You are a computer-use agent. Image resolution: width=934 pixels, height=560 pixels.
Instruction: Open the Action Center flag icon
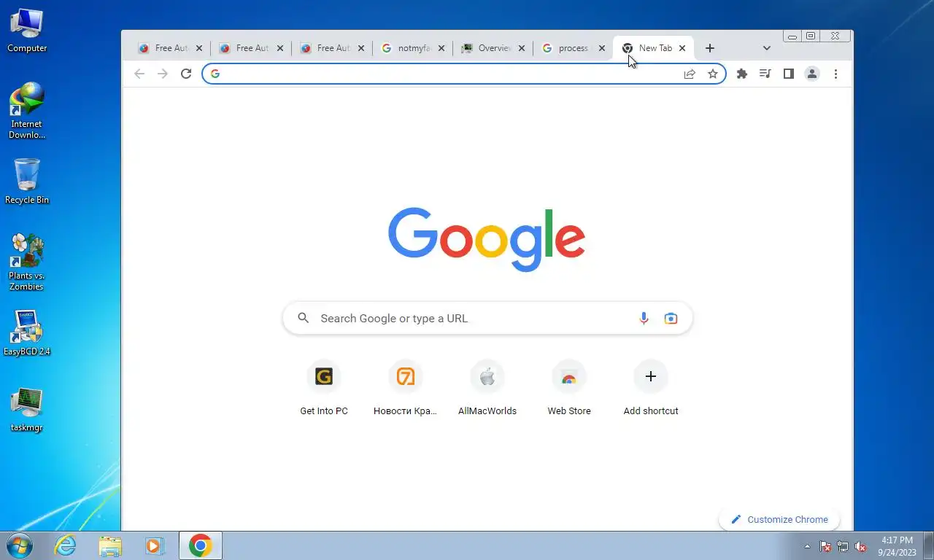(x=825, y=546)
